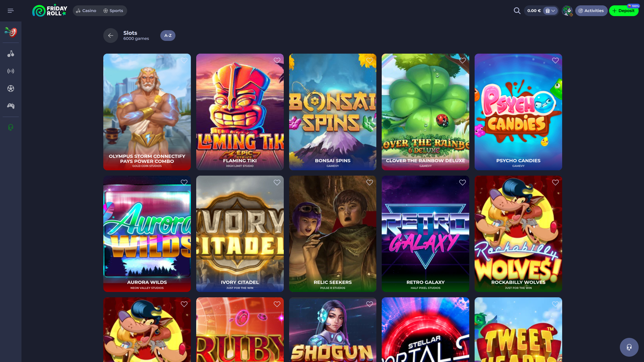Image resolution: width=644 pixels, height=362 pixels.
Task: Open the cherries casino sidebar icon
Action: 11,54
